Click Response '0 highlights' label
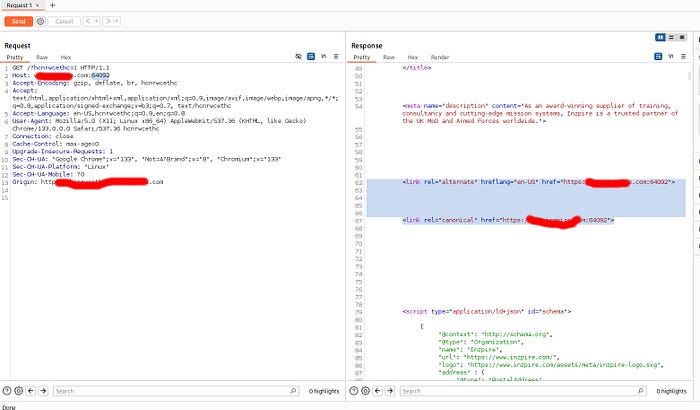This screenshot has width=700, height=410. 671,391
